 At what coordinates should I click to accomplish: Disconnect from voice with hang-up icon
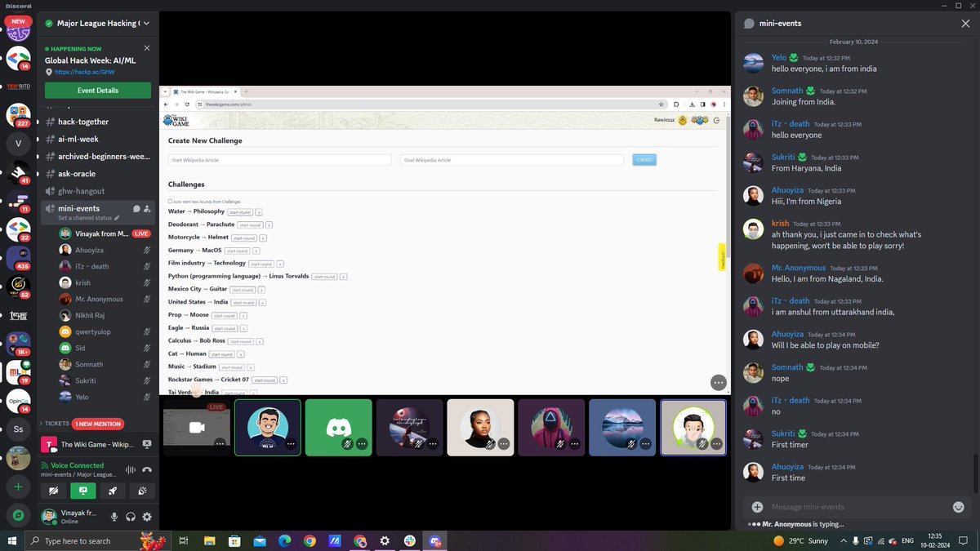147,469
